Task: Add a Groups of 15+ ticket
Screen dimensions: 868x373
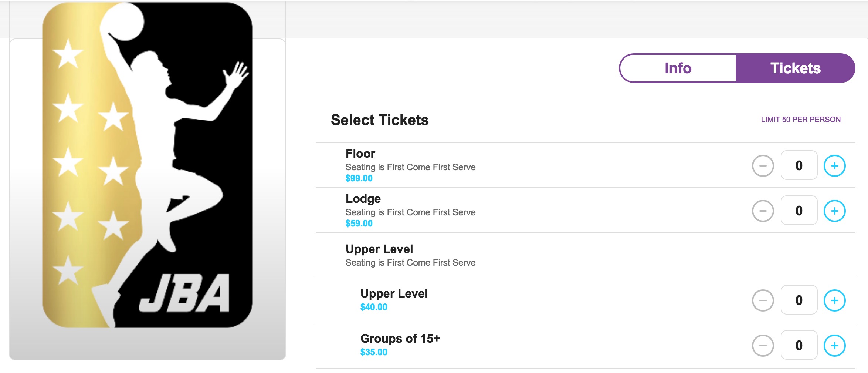Action: 834,346
